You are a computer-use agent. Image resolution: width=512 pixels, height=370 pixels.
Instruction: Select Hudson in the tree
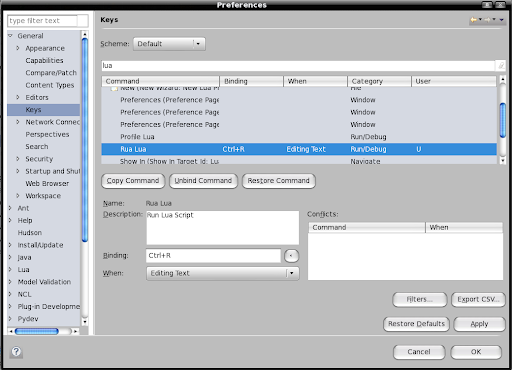(30, 233)
